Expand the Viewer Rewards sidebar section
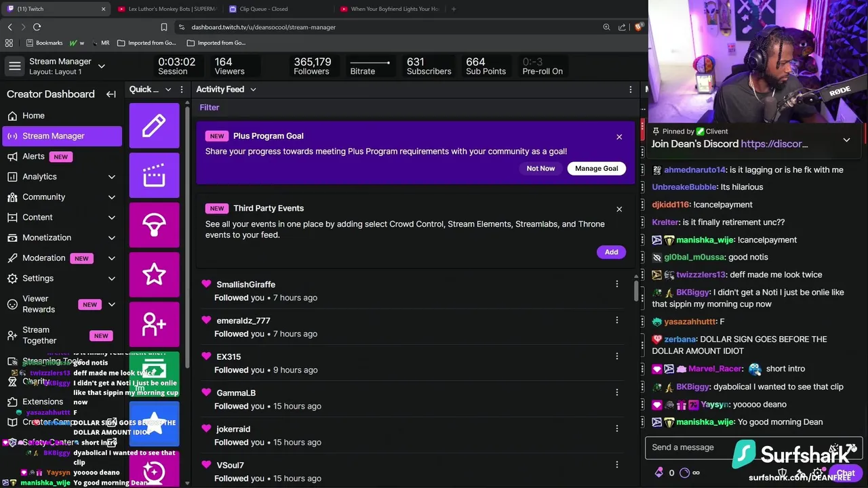The height and width of the screenshot is (488, 868). pyautogui.click(x=112, y=304)
